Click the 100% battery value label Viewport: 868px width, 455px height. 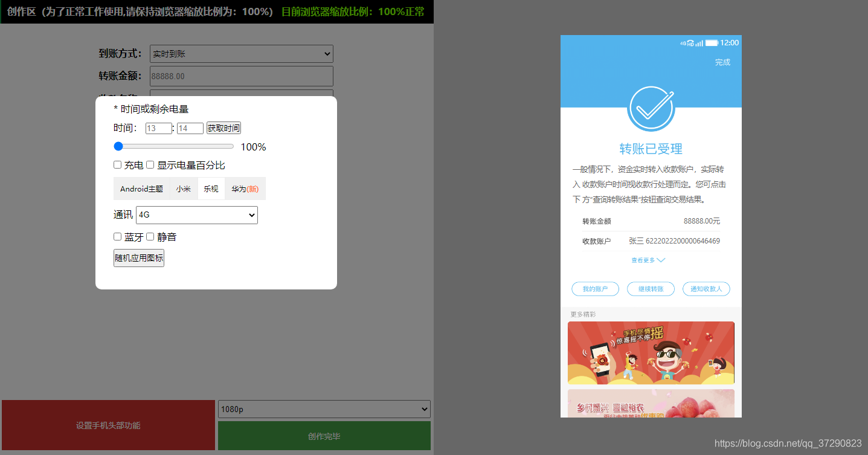coord(253,147)
